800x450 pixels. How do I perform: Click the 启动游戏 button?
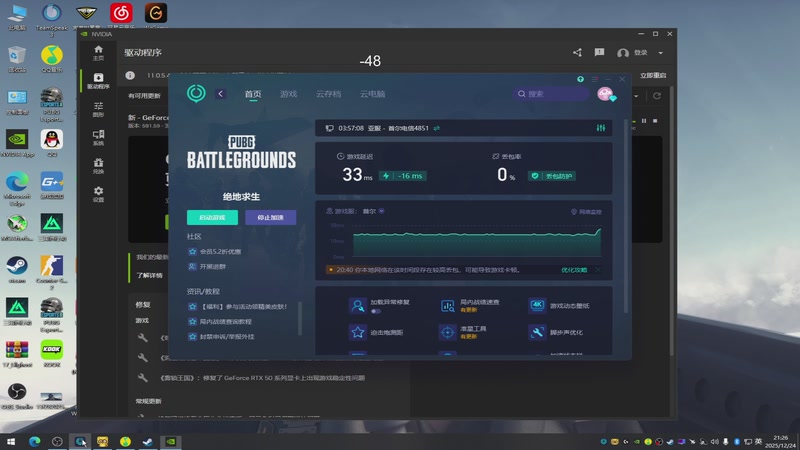[212, 217]
